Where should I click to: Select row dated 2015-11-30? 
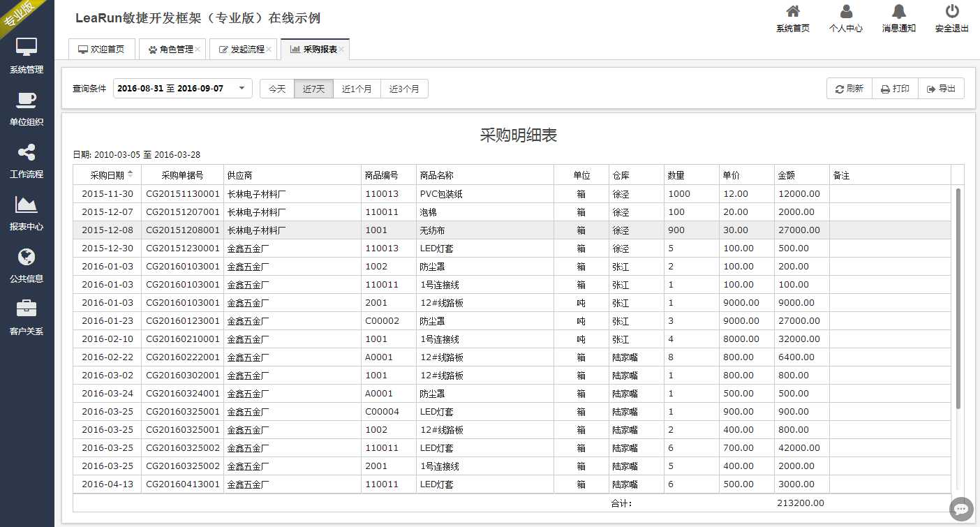[512, 194]
